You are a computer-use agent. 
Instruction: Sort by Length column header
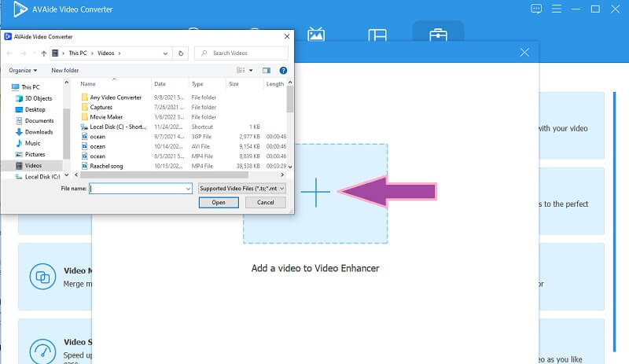click(x=274, y=84)
